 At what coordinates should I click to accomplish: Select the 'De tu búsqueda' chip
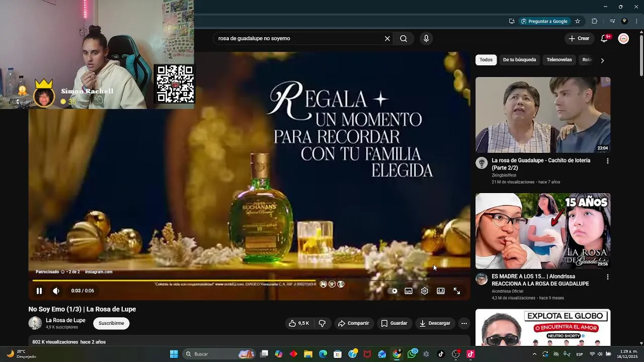[x=519, y=60]
